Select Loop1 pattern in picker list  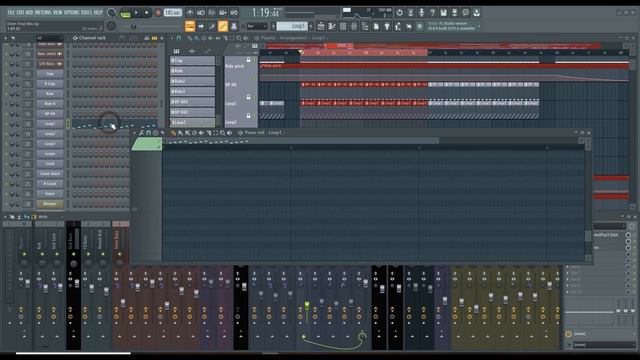[192, 122]
